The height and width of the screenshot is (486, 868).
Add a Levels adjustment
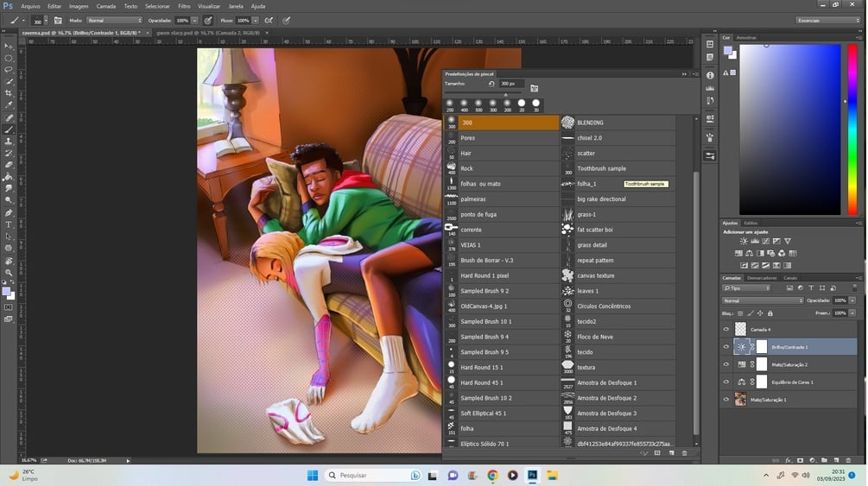tap(755, 242)
